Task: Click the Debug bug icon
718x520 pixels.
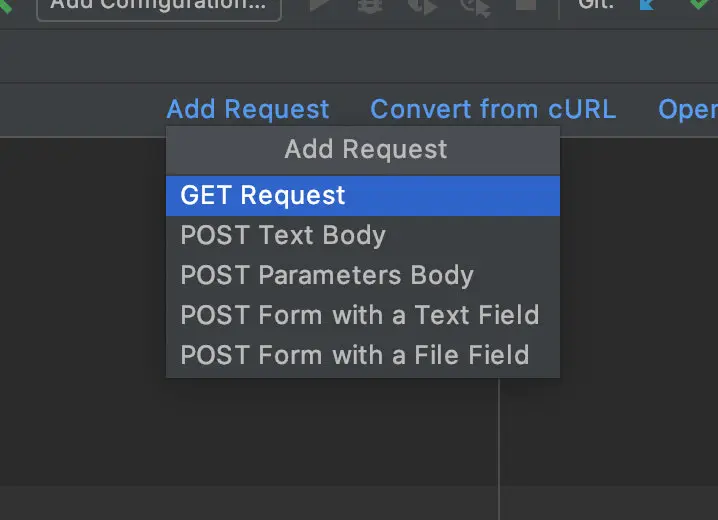Action: point(370,6)
